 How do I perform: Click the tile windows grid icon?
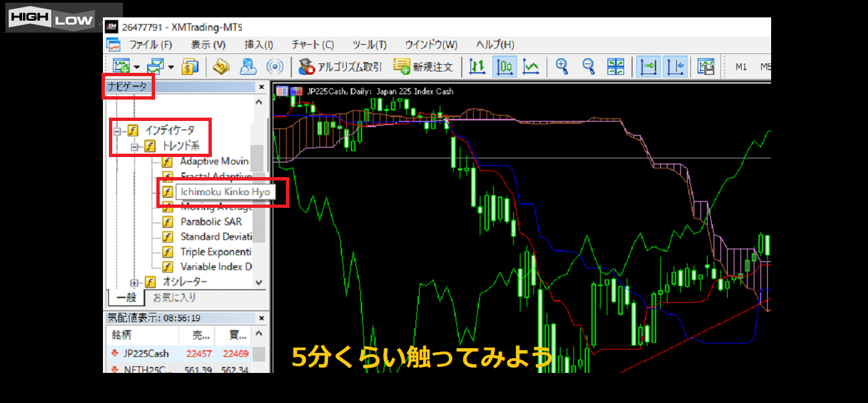[615, 66]
